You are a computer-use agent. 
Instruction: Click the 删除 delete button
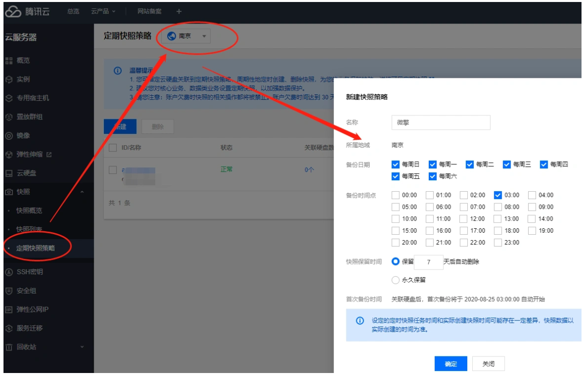158,127
